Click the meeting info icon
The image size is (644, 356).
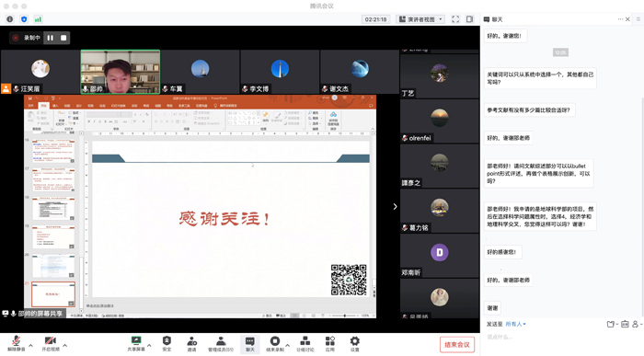click(10, 19)
